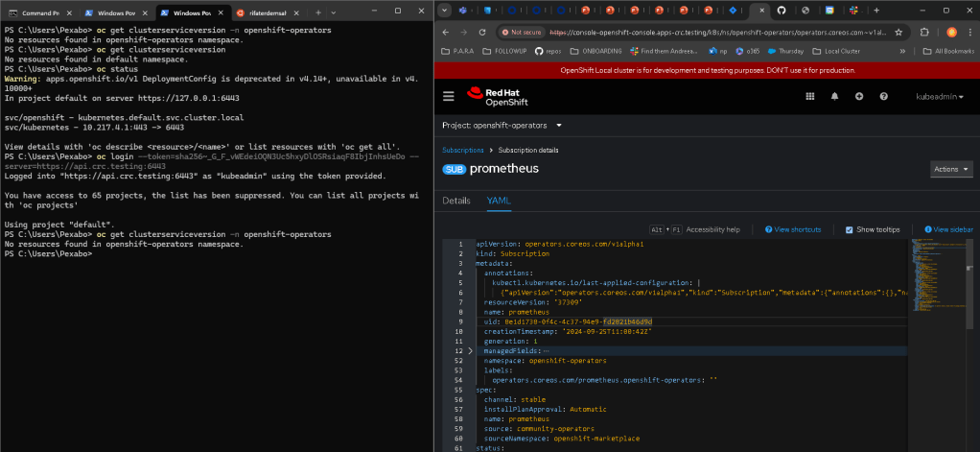Switch to the GitHub browser tab
Viewport: 980px width, 452px height.
click(x=782, y=11)
